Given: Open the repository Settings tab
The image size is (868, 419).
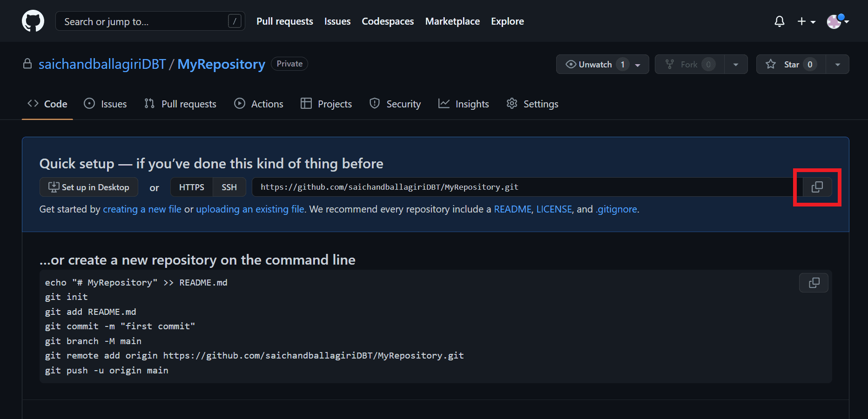Looking at the screenshot, I should (x=532, y=104).
